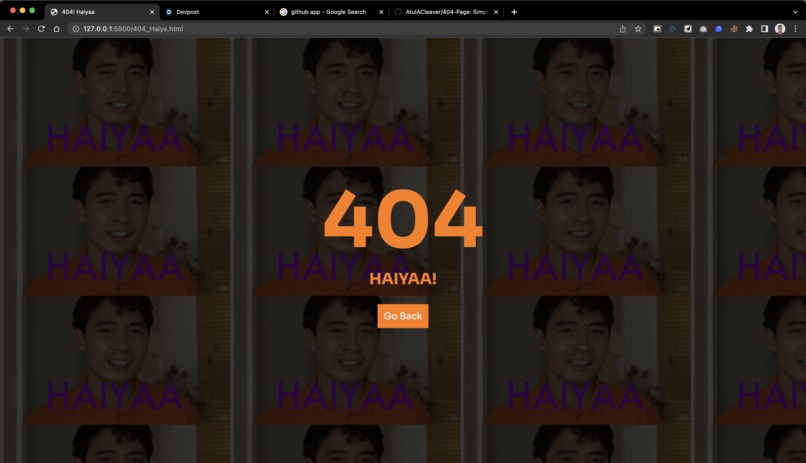Click the yellow minimize window button
The height and width of the screenshot is (463, 806).
[x=23, y=10]
